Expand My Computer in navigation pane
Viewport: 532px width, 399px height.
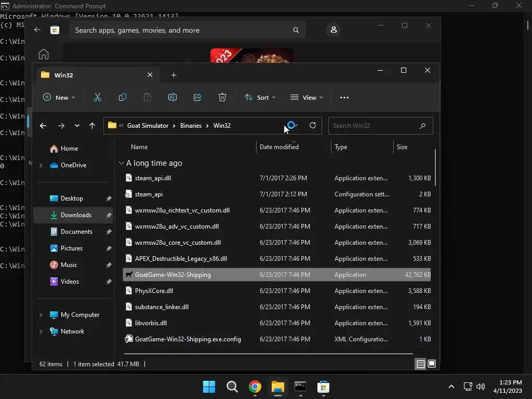click(x=41, y=315)
